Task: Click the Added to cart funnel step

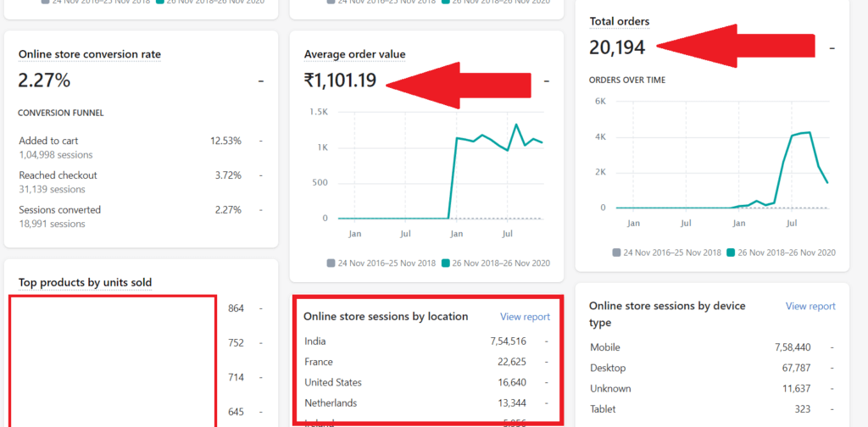Action: click(48, 141)
